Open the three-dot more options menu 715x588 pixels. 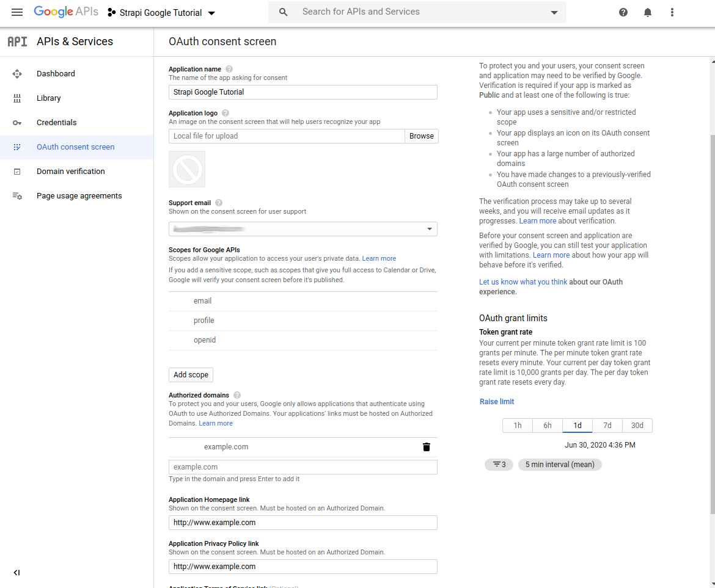(672, 12)
